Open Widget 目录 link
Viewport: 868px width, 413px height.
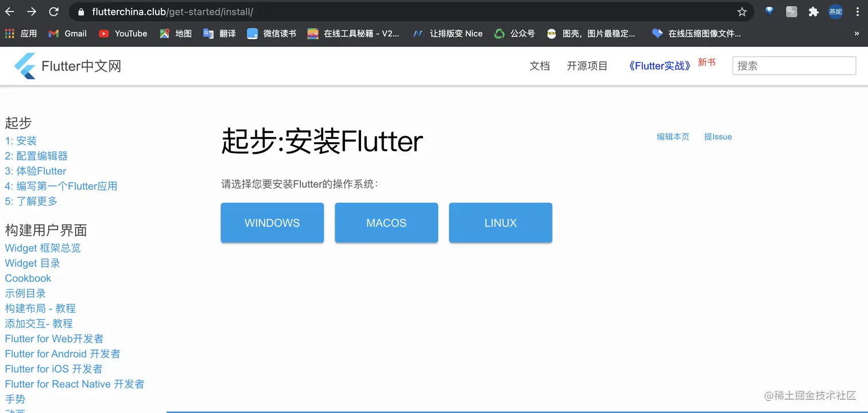coord(33,263)
